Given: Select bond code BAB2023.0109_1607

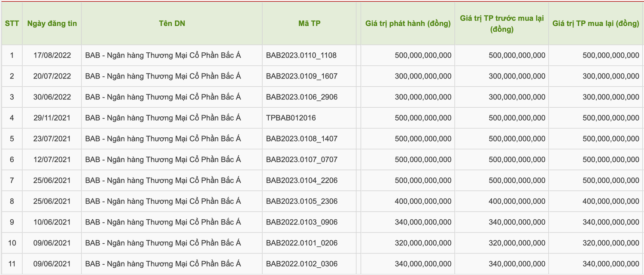Looking at the screenshot, I should 302,76.
